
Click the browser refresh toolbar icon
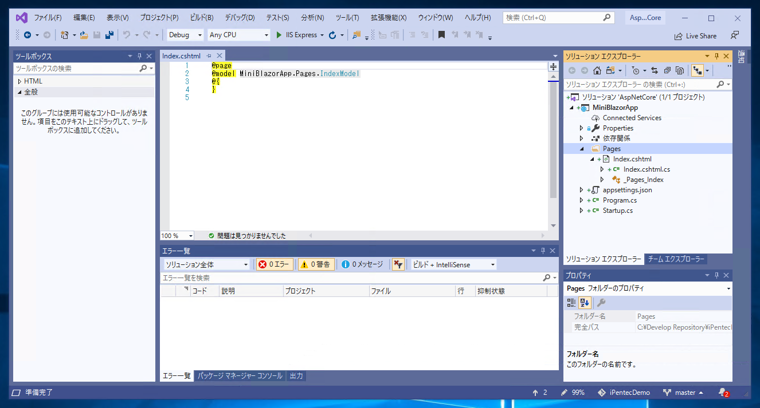click(332, 35)
